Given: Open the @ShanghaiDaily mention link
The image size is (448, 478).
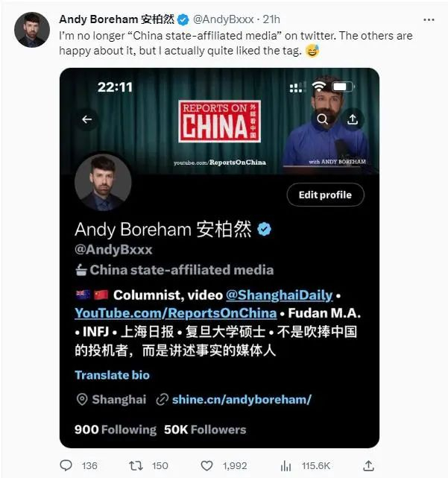Looking at the screenshot, I should pyautogui.click(x=280, y=295).
